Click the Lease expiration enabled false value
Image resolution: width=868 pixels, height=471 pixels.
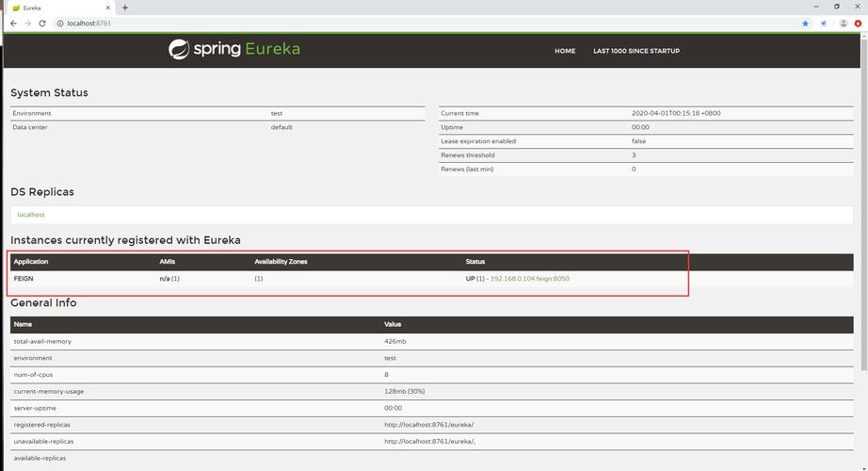pyautogui.click(x=638, y=141)
